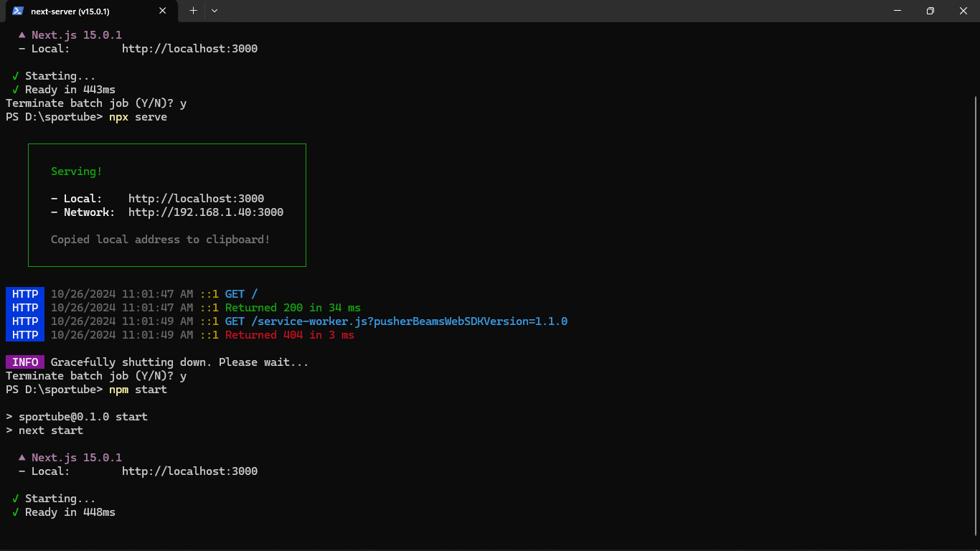Click the topmost Next.js Local http://localhost:3000 link
Image resolution: width=980 pixels, height=551 pixels.
click(x=189, y=49)
